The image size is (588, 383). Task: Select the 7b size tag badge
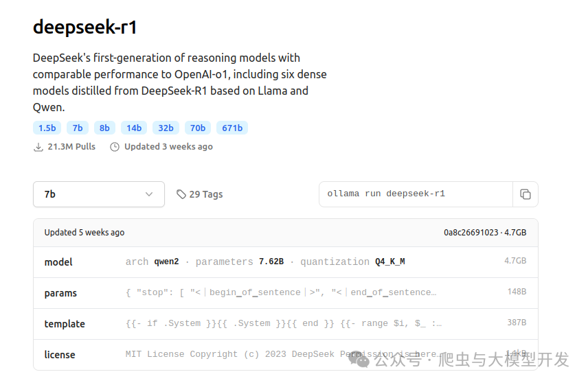(x=77, y=128)
